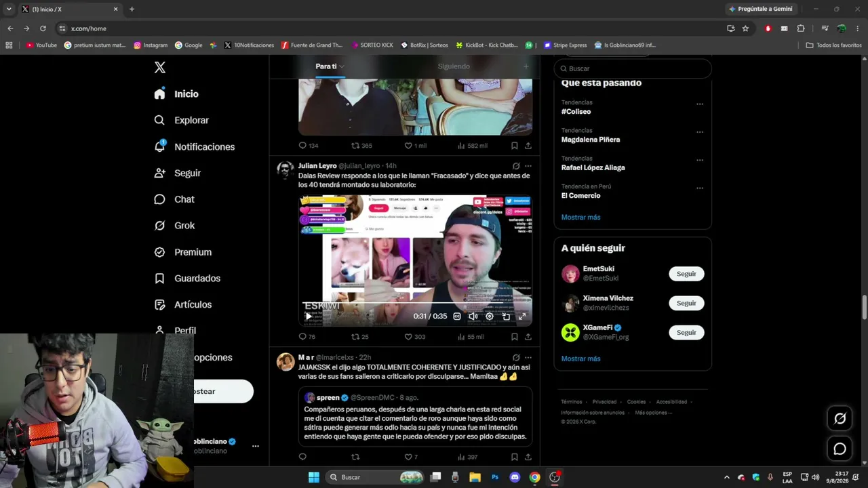Open more options for Rafael López Aliaga trend
868x488 pixels.
click(700, 160)
